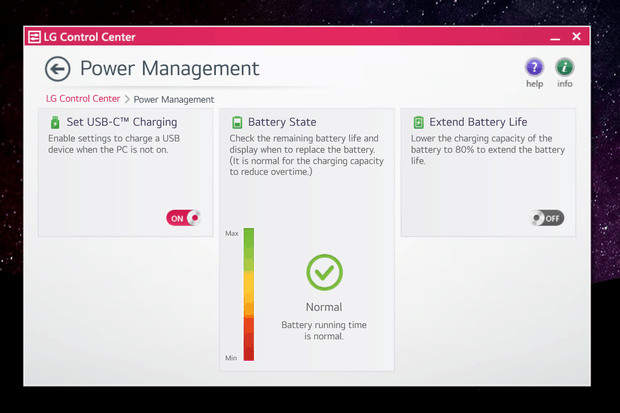The image size is (620, 413).
Task: Click the Min label on battery gauge
Action: pyautogui.click(x=231, y=358)
